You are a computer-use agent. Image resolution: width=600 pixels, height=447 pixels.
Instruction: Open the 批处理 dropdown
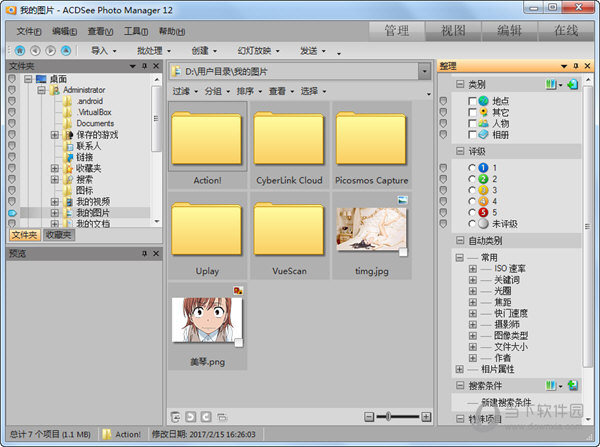pos(154,51)
